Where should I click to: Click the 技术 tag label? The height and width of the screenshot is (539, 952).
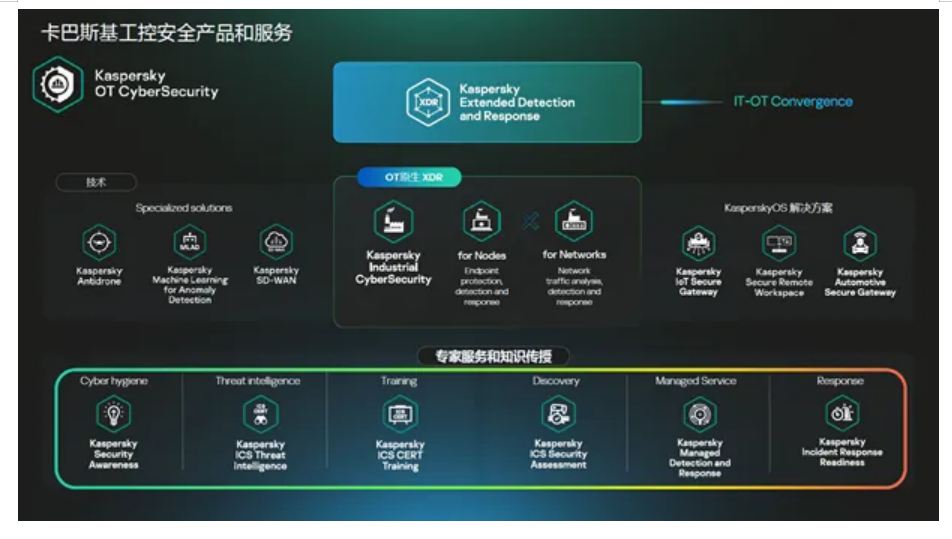(x=96, y=182)
